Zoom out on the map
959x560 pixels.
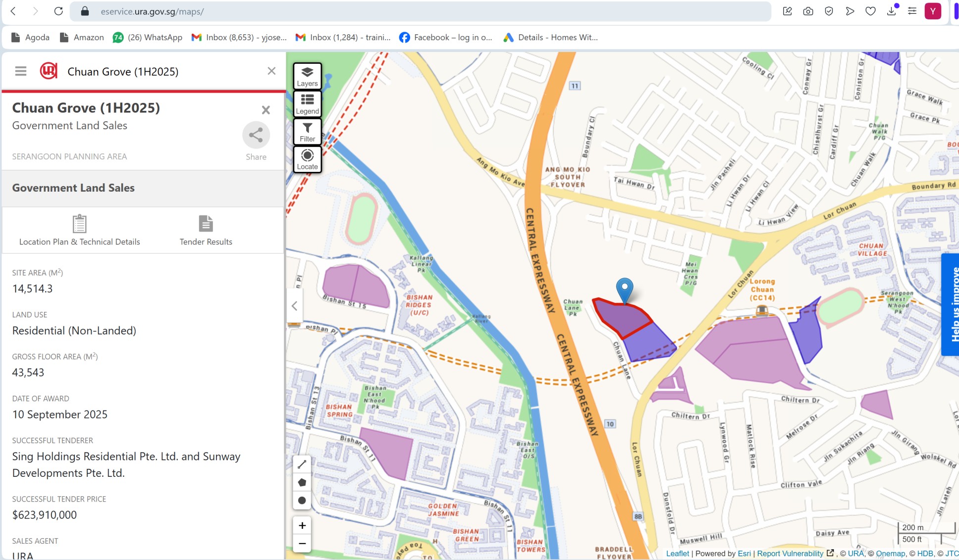pos(302,543)
